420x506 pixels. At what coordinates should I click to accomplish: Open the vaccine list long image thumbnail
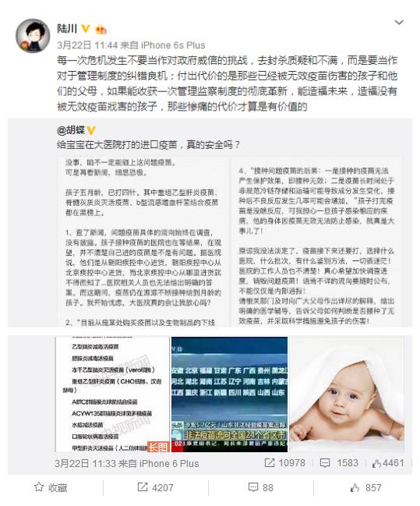tap(112, 394)
